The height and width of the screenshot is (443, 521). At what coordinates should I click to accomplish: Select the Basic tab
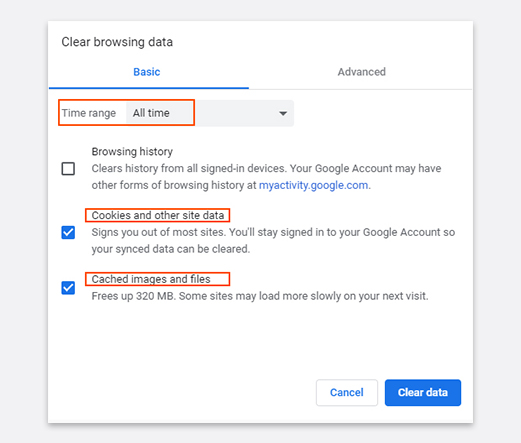147,72
